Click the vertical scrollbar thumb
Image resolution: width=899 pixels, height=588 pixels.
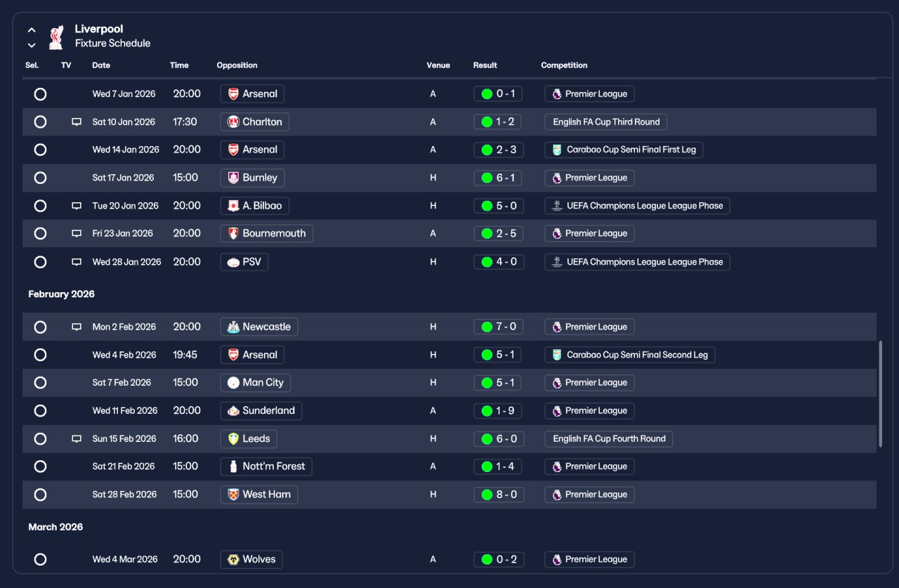click(880, 394)
